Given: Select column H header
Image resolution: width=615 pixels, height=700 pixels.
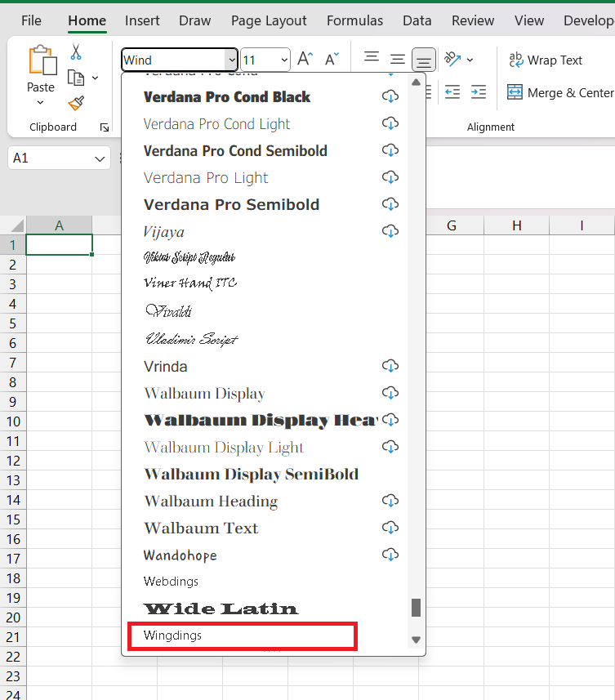Looking at the screenshot, I should [517, 225].
